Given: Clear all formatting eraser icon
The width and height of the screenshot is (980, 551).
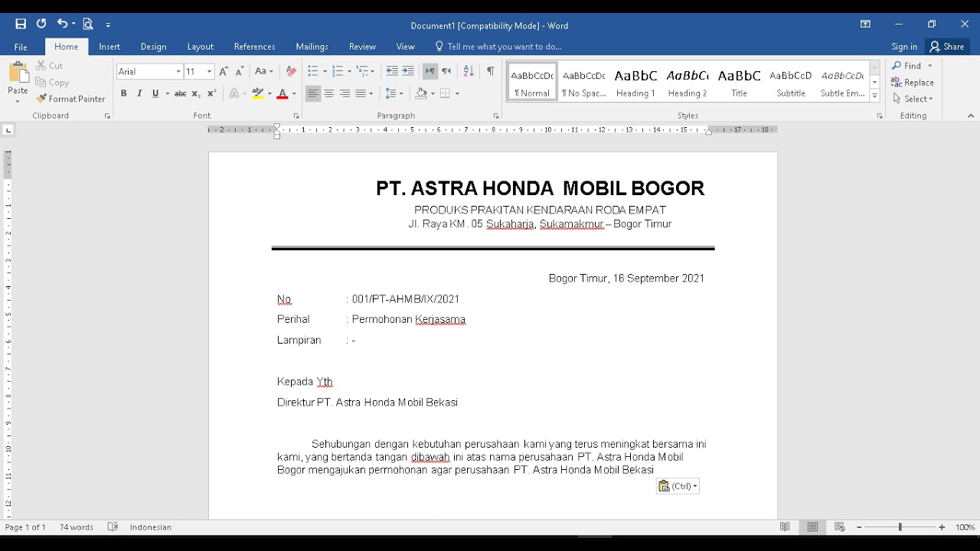Looking at the screenshot, I should pos(291,71).
